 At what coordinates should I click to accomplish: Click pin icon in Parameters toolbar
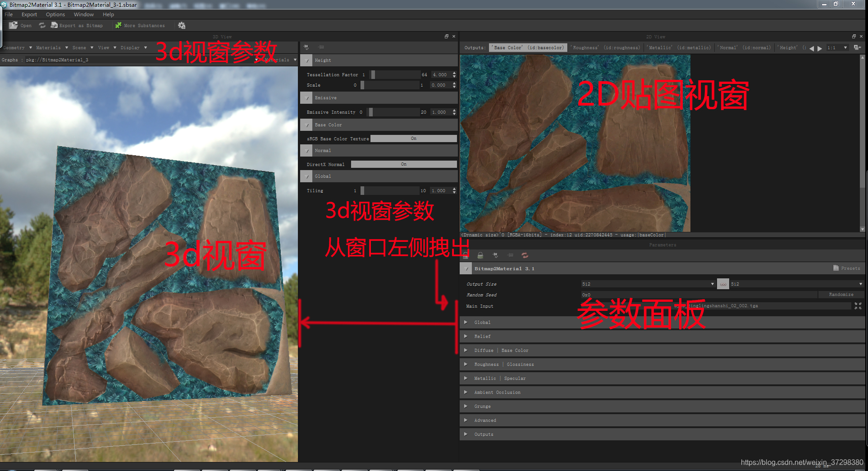[x=495, y=255]
